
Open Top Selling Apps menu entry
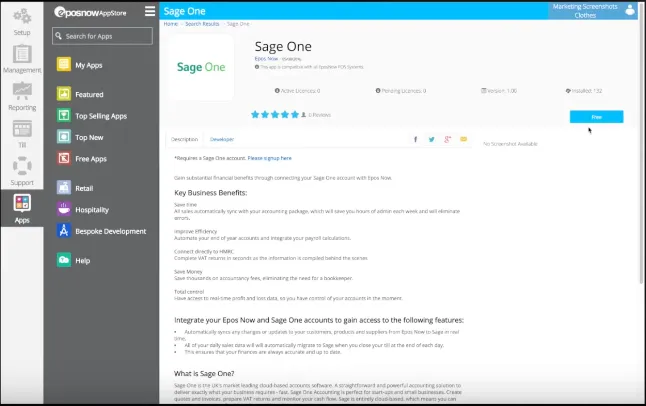point(101,116)
